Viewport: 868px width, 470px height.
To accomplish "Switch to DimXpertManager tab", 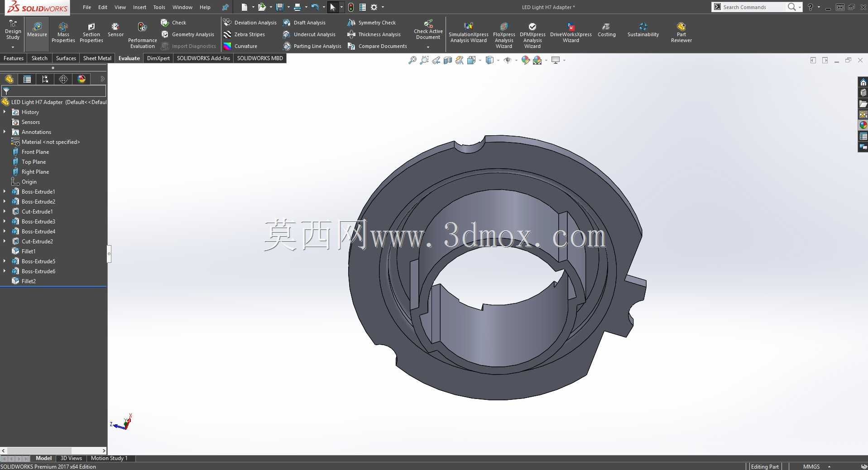I will 63,79.
